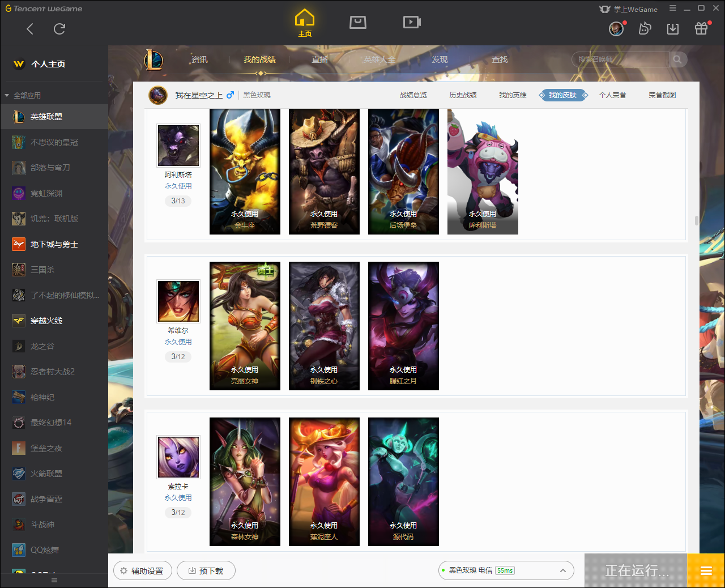Select 斗战神 in the game list
The height and width of the screenshot is (588, 725).
point(54,525)
